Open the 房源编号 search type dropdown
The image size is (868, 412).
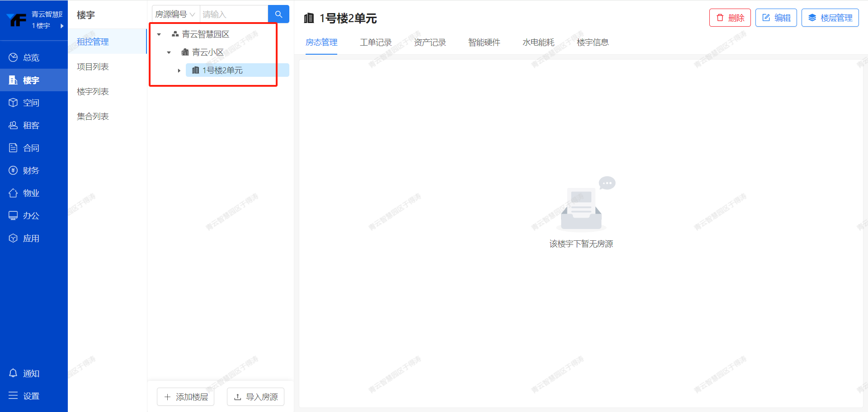click(175, 14)
